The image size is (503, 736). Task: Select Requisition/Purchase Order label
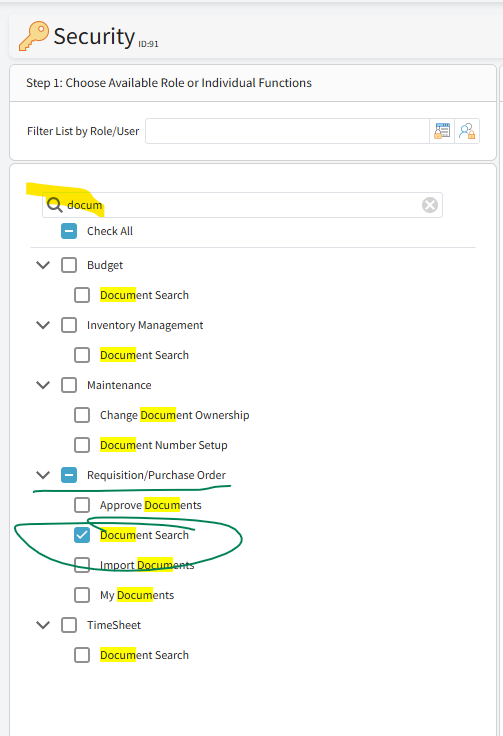click(156, 475)
